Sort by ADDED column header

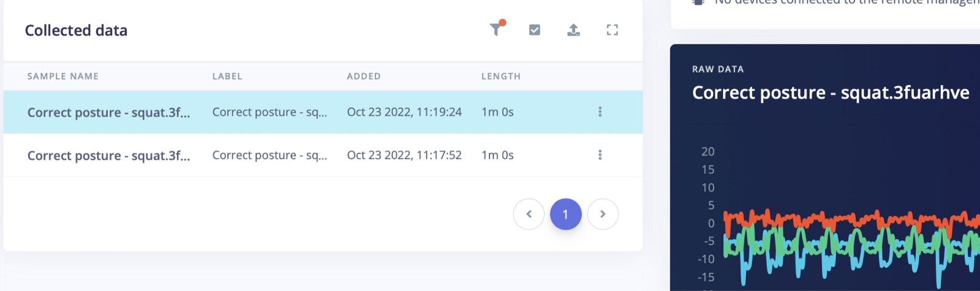364,76
